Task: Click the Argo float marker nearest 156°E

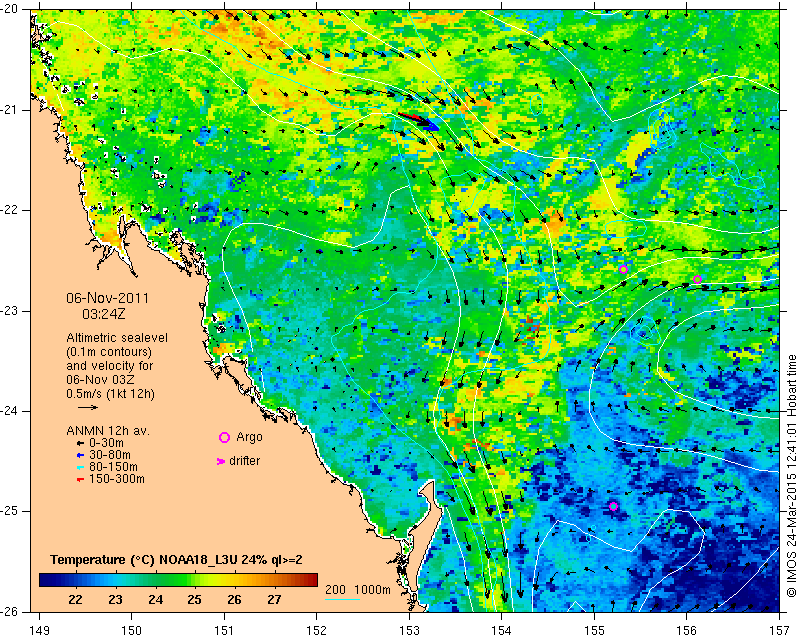Action: coord(697,279)
